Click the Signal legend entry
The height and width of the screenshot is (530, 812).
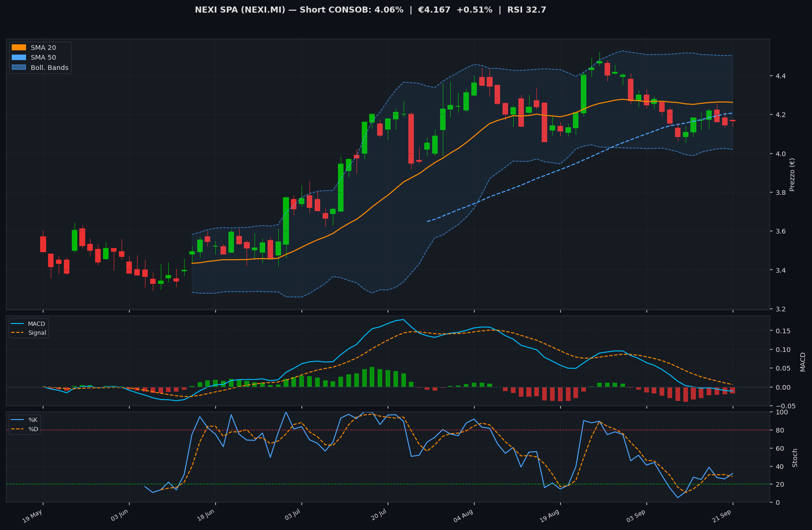pyautogui.click(x=28, y=333)
